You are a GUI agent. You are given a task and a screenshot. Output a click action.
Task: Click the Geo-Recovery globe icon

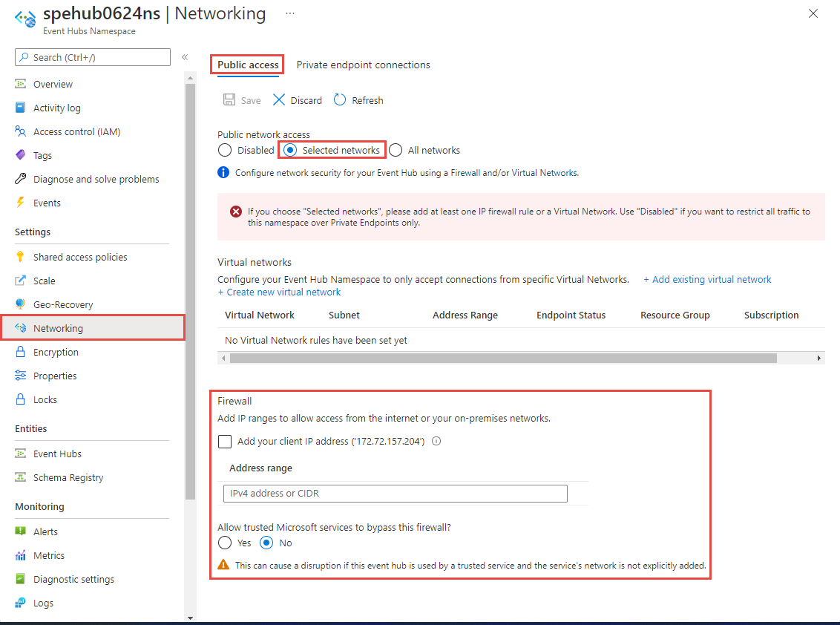click(20, 304)
